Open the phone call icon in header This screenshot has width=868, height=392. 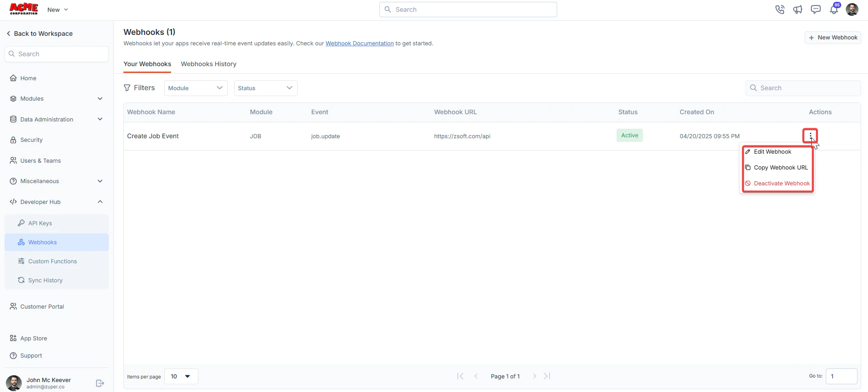[780, 10]
